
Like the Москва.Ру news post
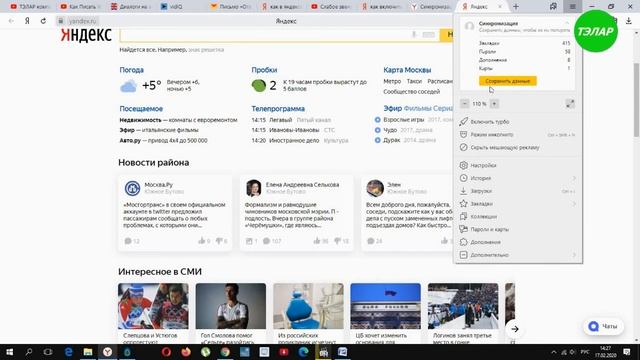(202, 241)
